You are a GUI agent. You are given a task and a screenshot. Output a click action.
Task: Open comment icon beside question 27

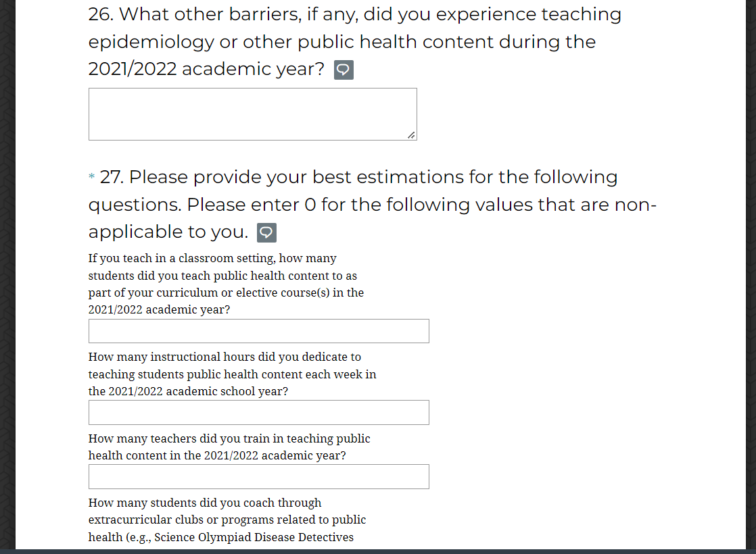[266, 232]
